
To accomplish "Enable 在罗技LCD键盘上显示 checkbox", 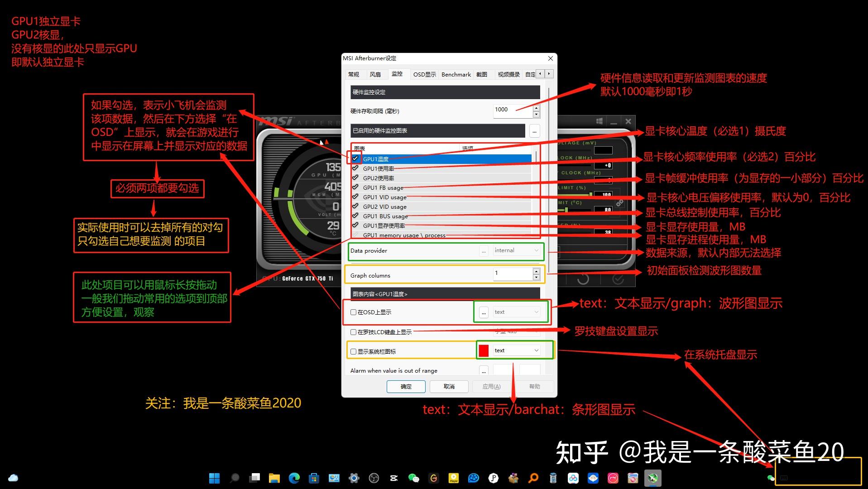I will [x=353, y=332].
